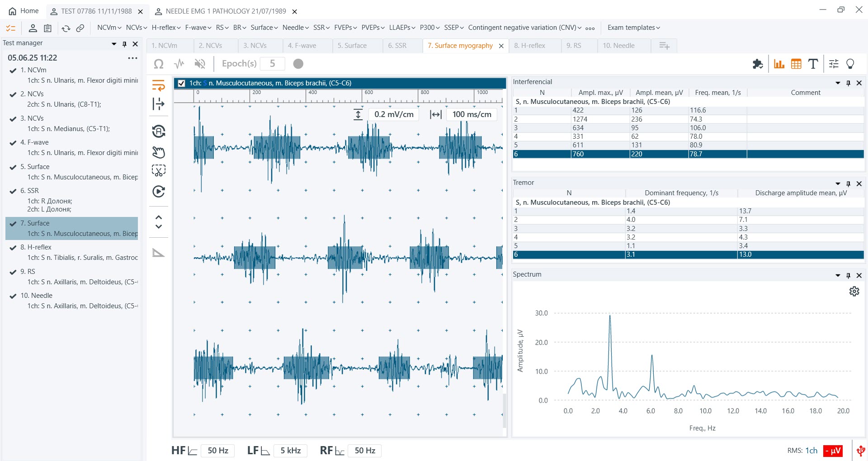Screen dimensions: 868x461
Task: Open the Exam templates dropdown
Action: [x=633, y=28]
